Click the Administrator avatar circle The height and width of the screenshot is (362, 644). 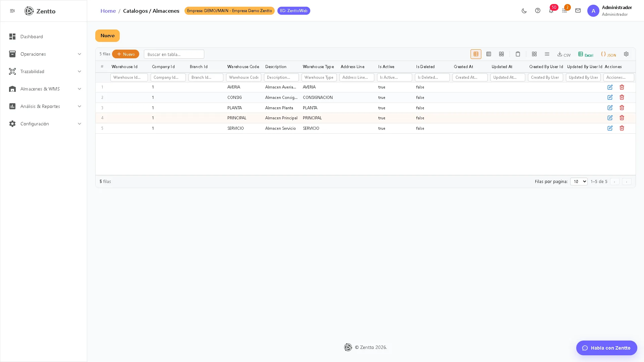coord(593,11)
